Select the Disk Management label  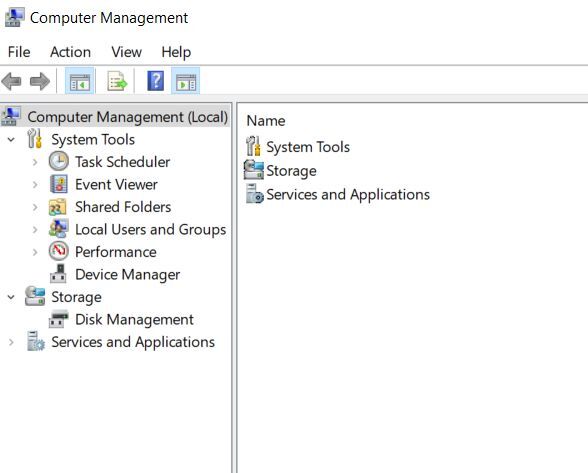(135, 320)
